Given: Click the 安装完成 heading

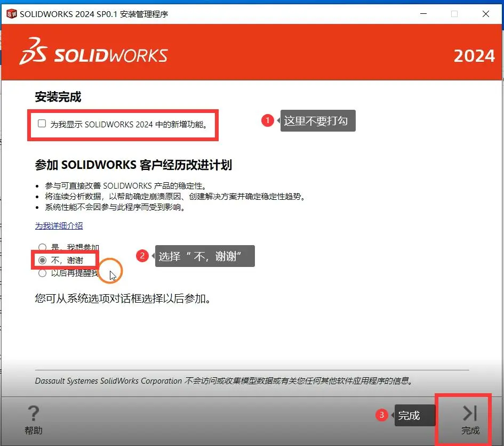Looking at the screenshot, I should coord(58,97).
